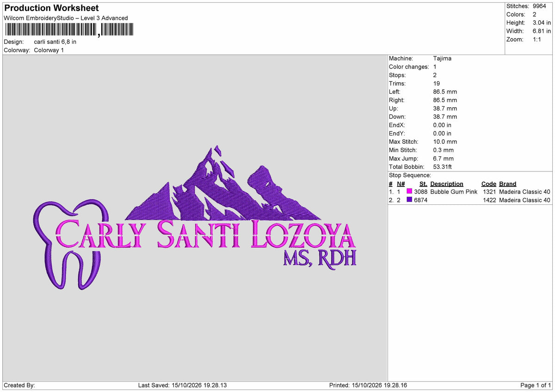The width and height of the screenshot is (555, 392).
Task: Click the stitch count '3088'
Action: click(421, 191)
